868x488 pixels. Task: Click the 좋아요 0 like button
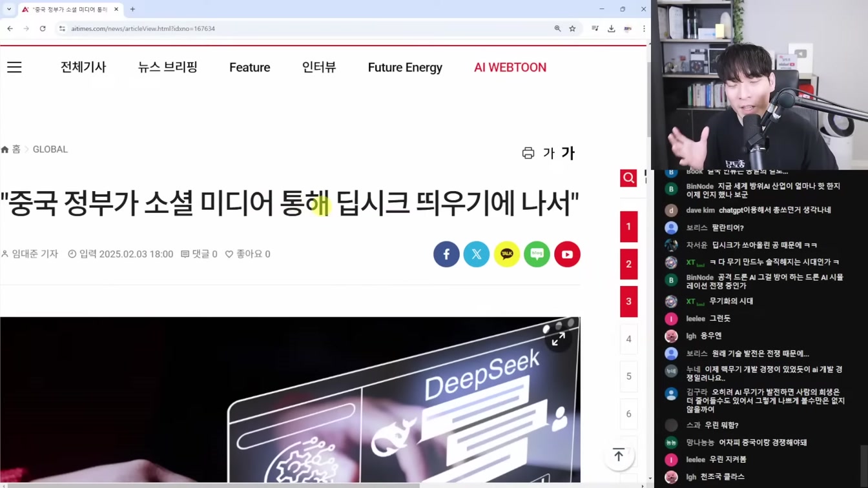coord(247,254)
